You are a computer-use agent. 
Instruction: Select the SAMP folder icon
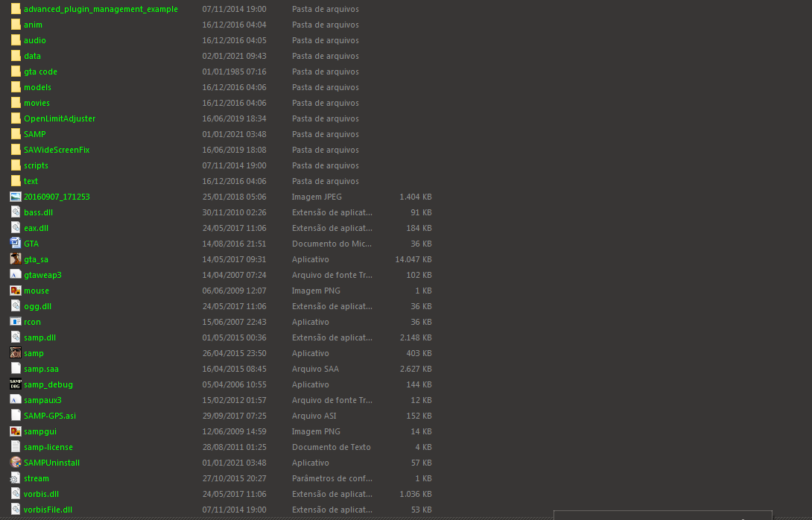tap(16, 133)
